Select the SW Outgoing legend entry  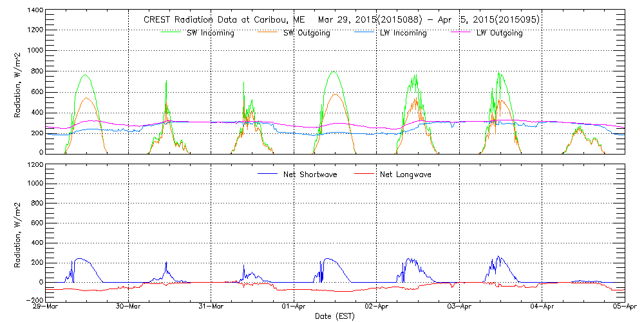[307, 33]
